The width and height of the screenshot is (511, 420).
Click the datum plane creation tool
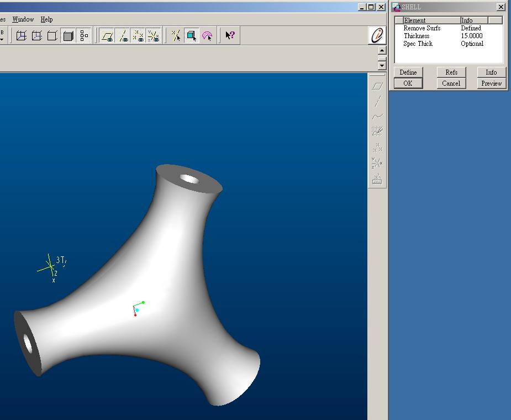pyautogui.click(x=377, y=86)
